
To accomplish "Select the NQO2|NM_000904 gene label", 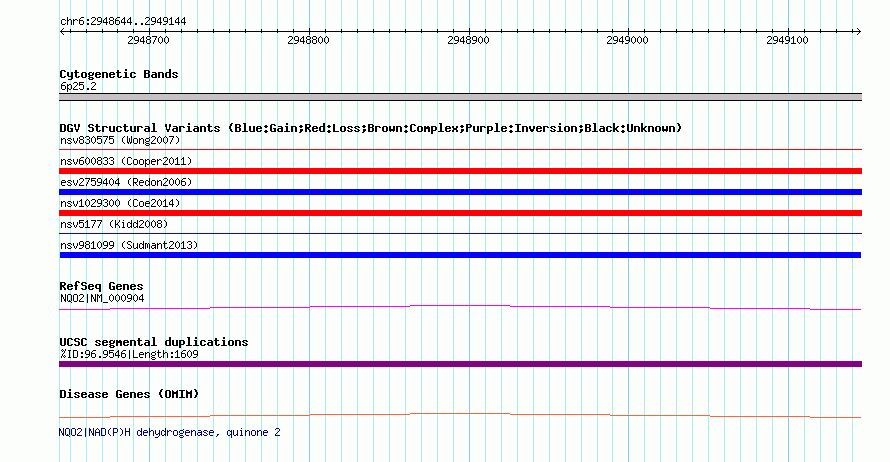I will pos(102,299).
